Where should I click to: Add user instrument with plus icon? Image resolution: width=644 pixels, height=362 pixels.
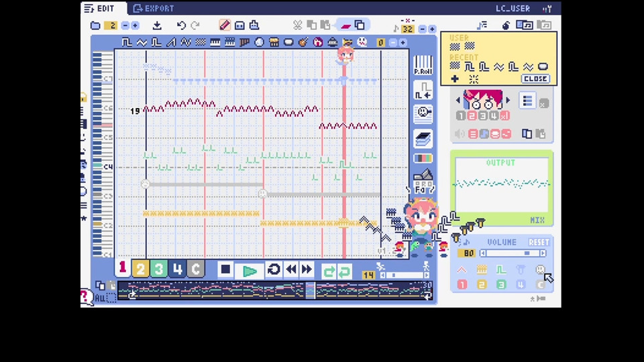pyautogui.click(x=455, y=79)
